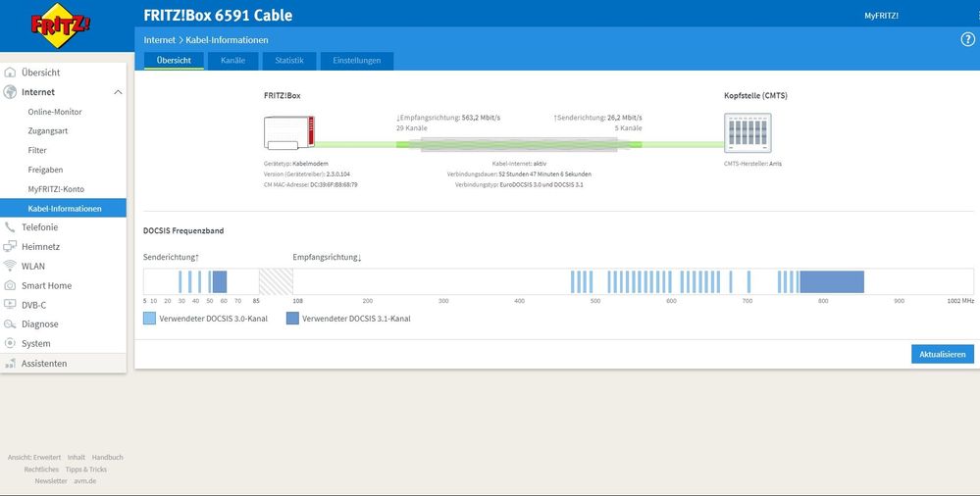Click the Heimnetz network icon
The width and height of the screenshot is (980, 496).
pos(10,247)
